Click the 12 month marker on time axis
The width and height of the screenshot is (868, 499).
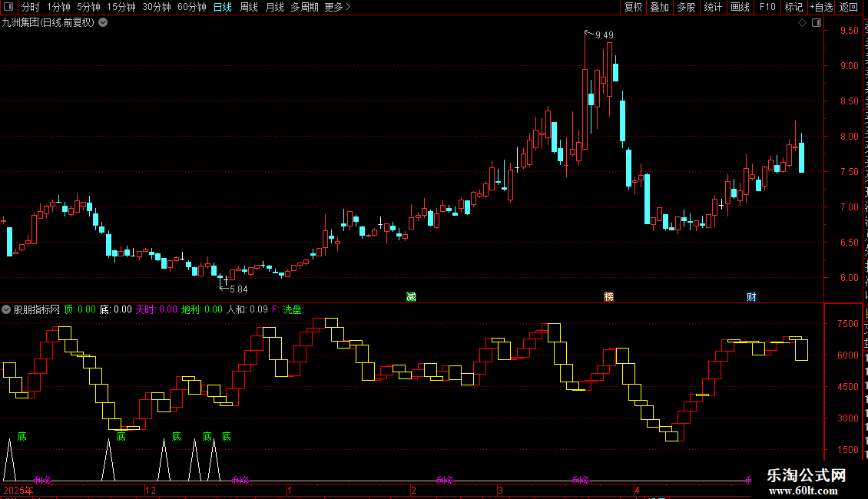151,490
